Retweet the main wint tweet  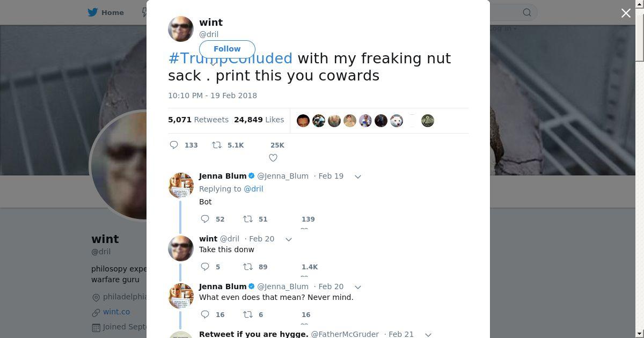(217, 145)
